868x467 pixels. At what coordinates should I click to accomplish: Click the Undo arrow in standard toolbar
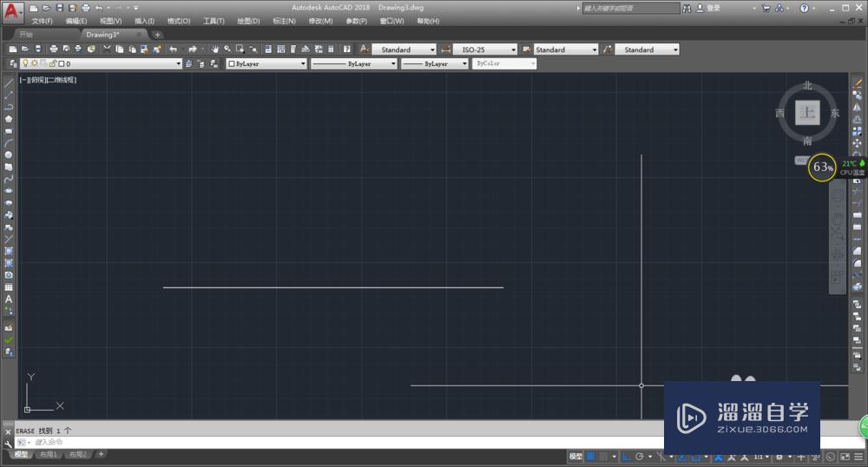174,49
